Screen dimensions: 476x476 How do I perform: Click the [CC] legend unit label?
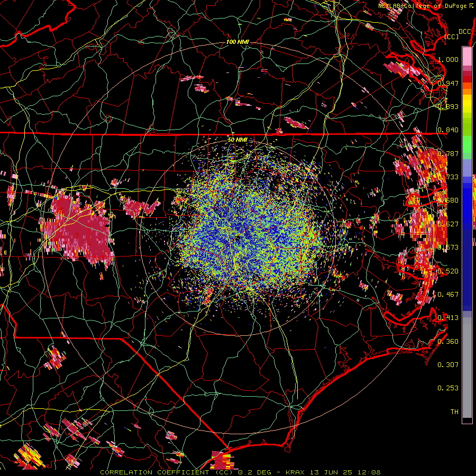coord(452,36)
